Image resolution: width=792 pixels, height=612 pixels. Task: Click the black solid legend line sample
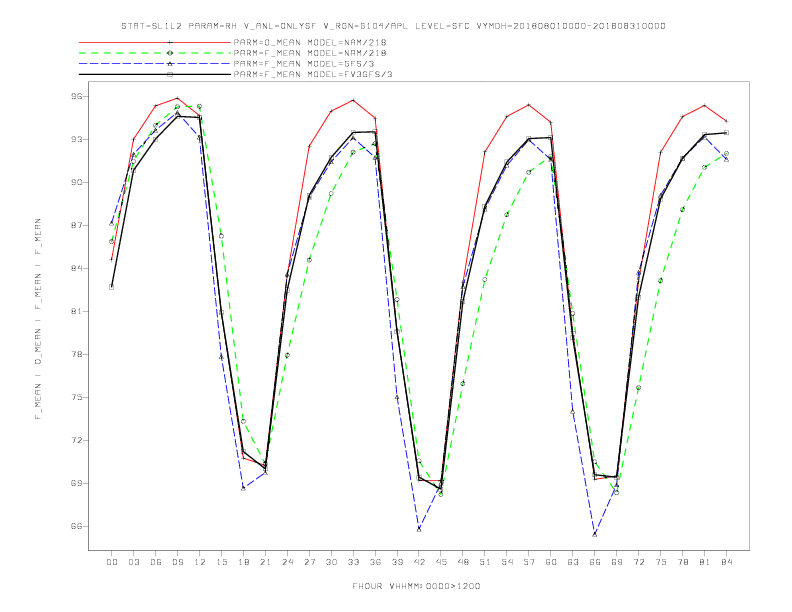click(155, 74)
